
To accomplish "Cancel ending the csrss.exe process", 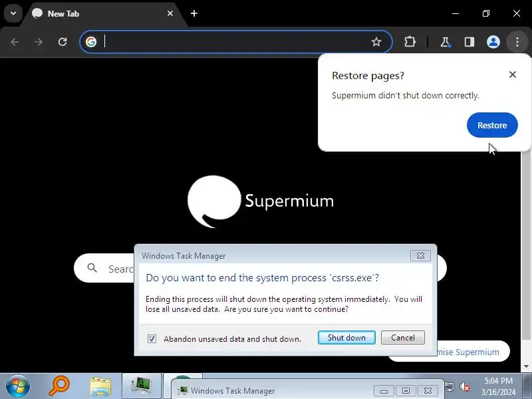I will 403,338.
